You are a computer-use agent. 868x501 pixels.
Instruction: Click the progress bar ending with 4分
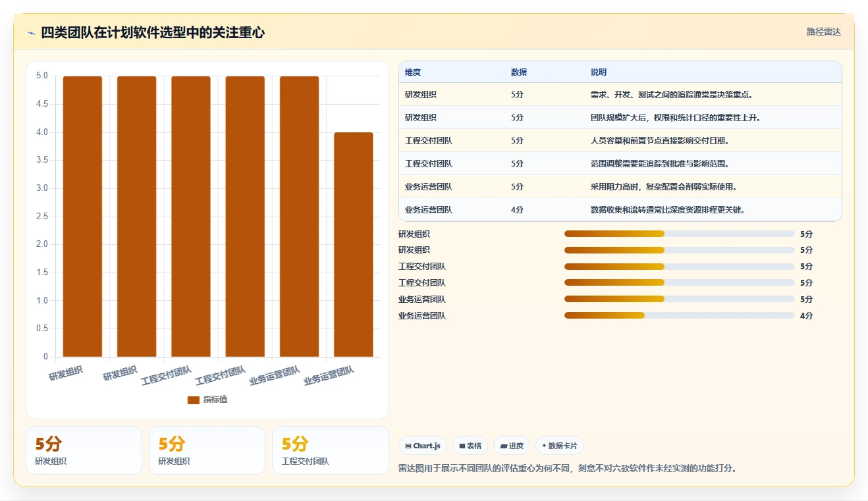(679, 316)
